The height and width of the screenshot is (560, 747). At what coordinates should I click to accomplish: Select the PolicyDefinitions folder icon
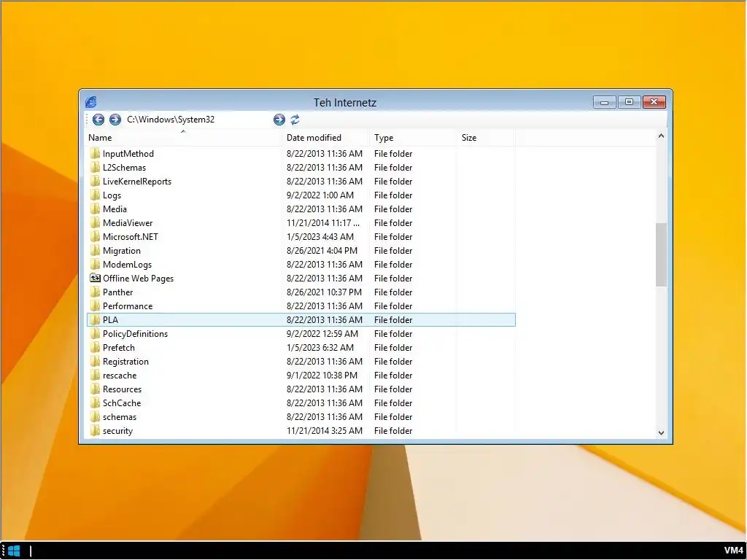click(95, 333)
